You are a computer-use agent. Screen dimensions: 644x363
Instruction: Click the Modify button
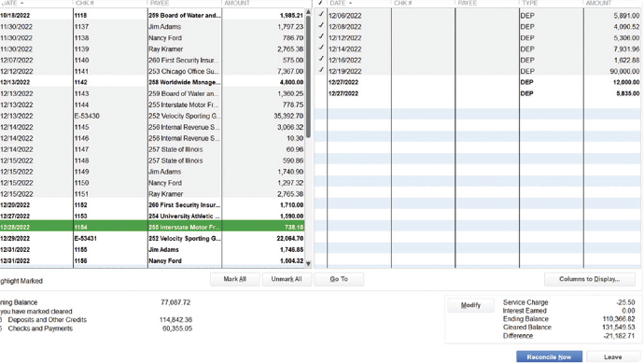pos(470,305)
